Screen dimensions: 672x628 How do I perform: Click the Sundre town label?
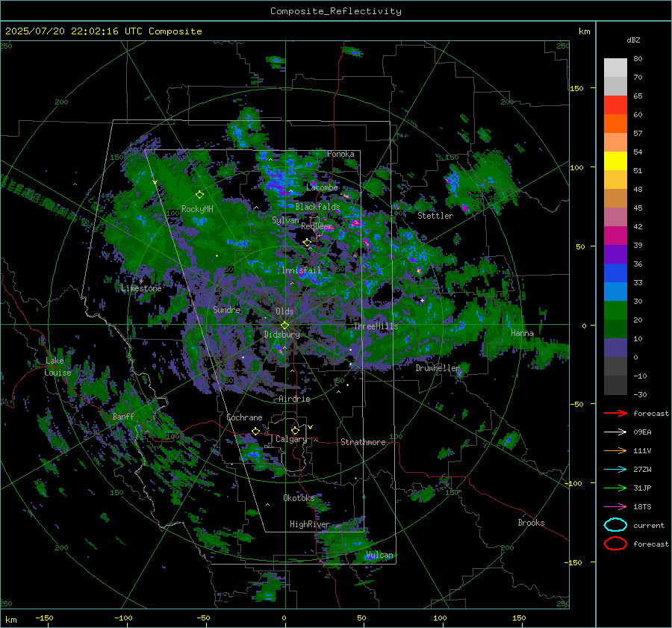click(226, 309)
